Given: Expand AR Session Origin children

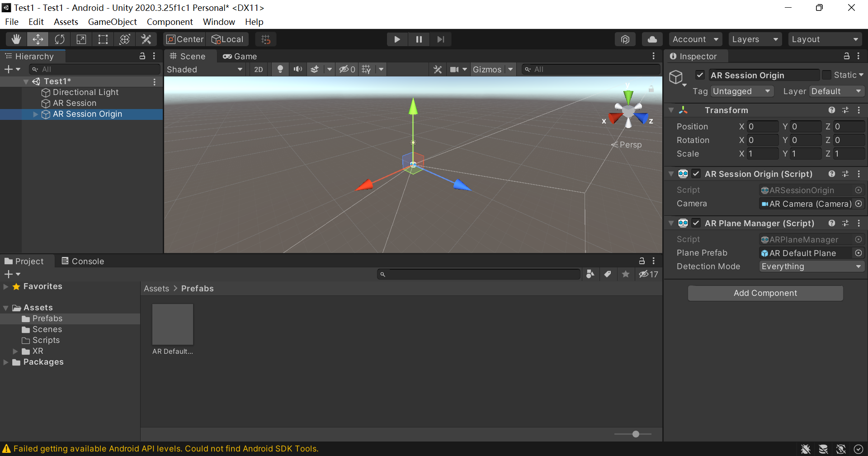Looking at the screenshot, I should pyautogui.click(x=35, y=114).
